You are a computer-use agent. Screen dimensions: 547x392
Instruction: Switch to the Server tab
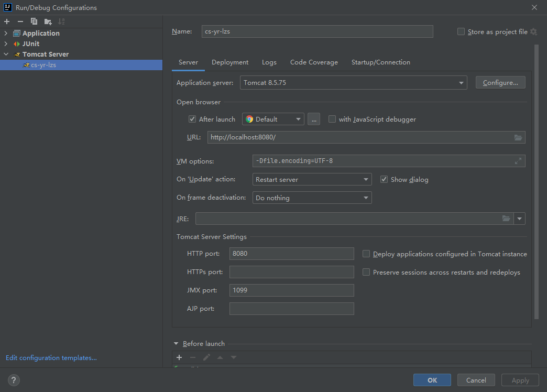pyautogui.click(x=189, y=62)
